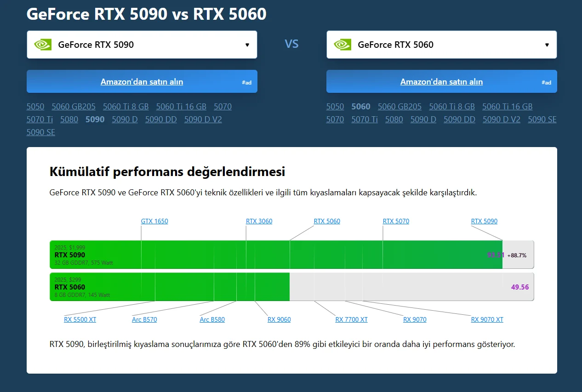Click the +88.7% difference value

pyautogui.click(x=517, y=256)
